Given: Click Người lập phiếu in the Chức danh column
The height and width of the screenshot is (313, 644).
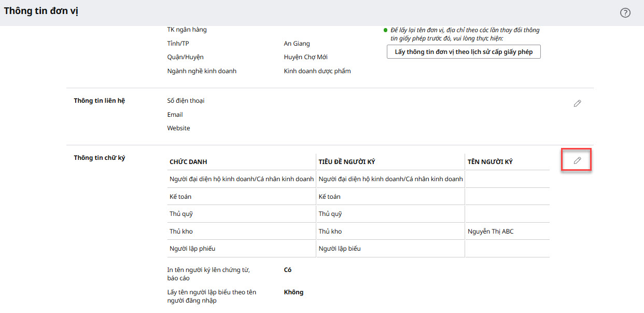Looking at the screenshot, I should point(192,249).
